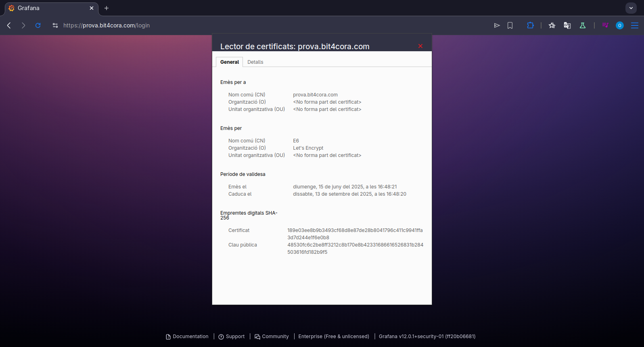Viewport: 644px width, 347px height.
Task: Close the certificate viewer with red X
Action: (x=420, y=46)
